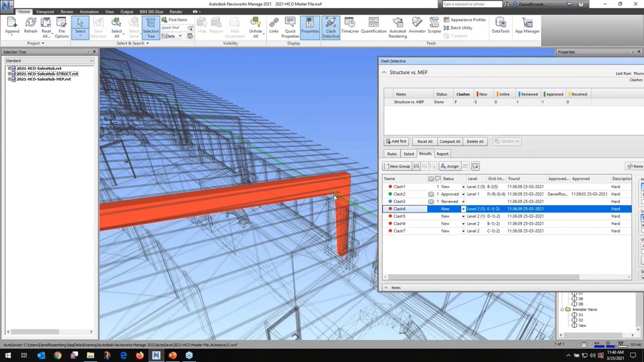Toggle the Clash Detective ribbon tool
Viewport: 644px width, 362px height.
(x=331, y=28)
